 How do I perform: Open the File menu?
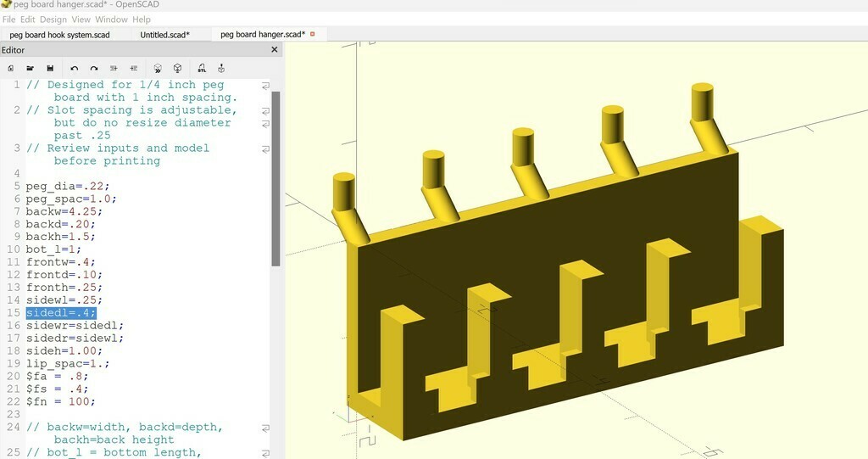tap(9, 20)
